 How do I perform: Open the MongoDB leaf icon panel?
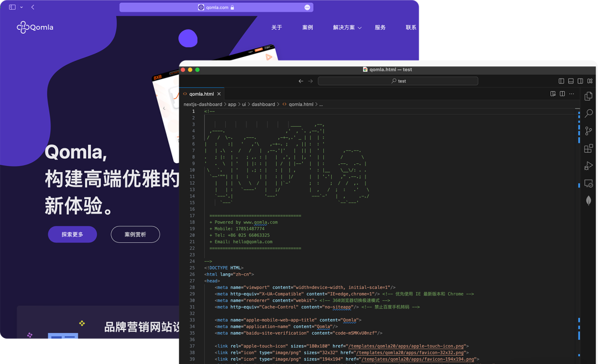click(x=589, y=201)
